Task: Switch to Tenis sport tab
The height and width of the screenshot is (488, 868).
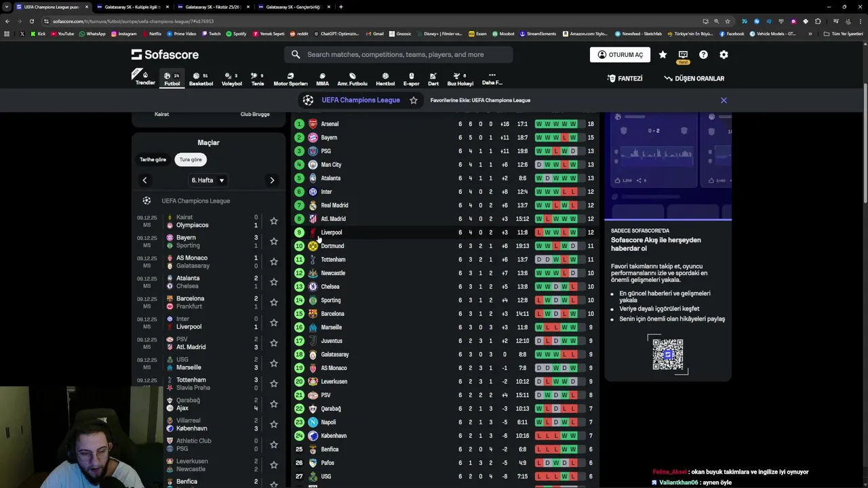Action: [258, 79]
